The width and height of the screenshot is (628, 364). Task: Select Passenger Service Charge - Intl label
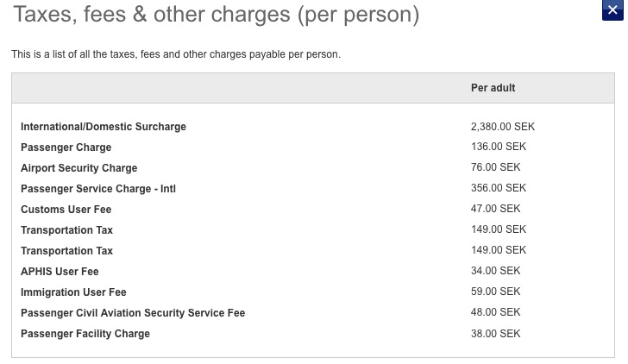tap(98, 189)
